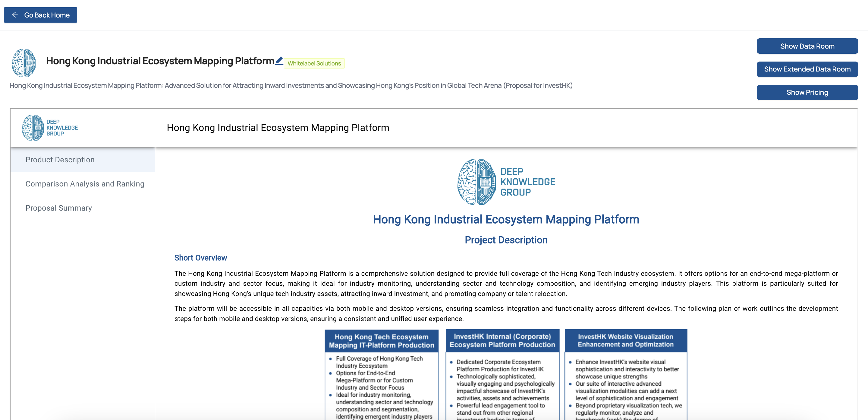
Task: Click the pencil edit icon beside title
Action: pos(279,61)
